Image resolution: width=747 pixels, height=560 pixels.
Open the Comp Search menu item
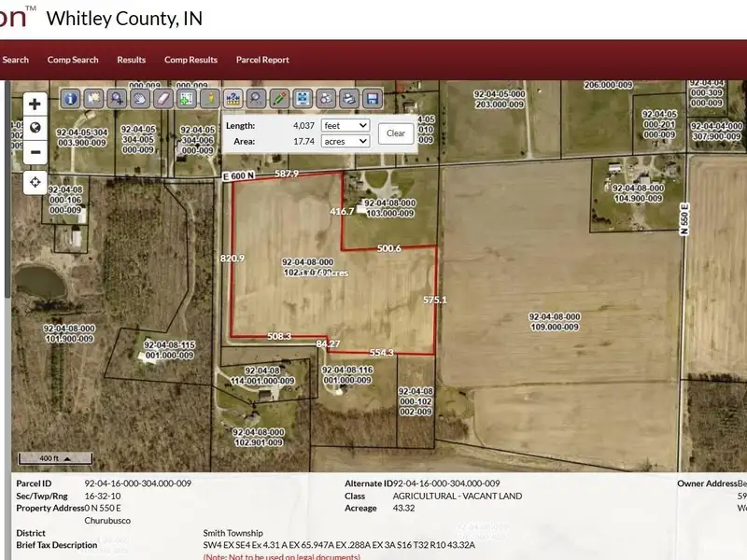(x=73, y=60)
